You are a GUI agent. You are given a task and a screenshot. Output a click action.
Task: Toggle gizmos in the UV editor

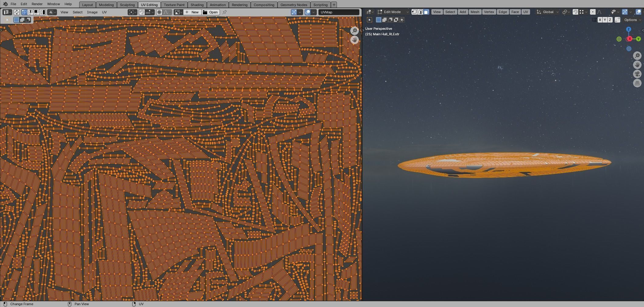click(x=294, y=12)
